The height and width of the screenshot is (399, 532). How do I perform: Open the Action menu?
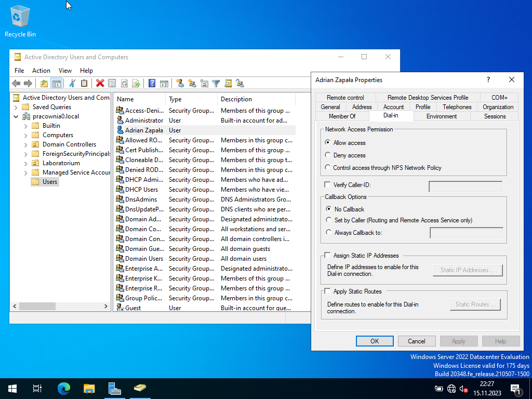tap(41, 71)
